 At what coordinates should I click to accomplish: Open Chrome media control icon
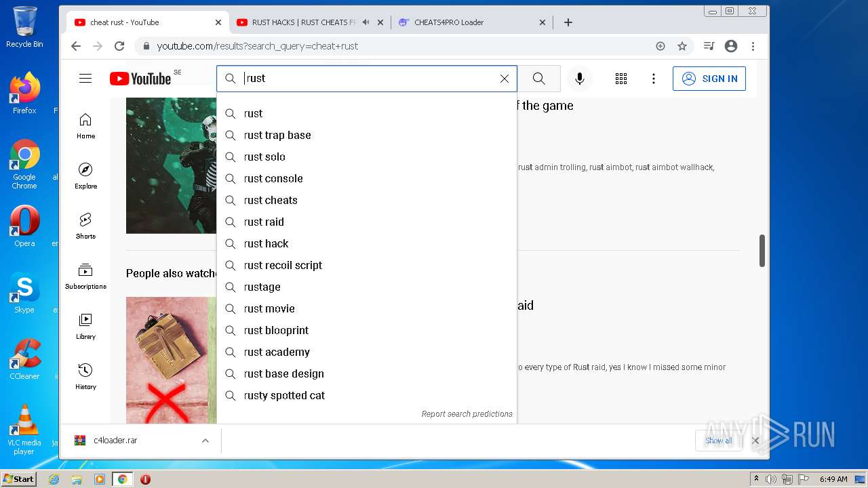(709, 46)
